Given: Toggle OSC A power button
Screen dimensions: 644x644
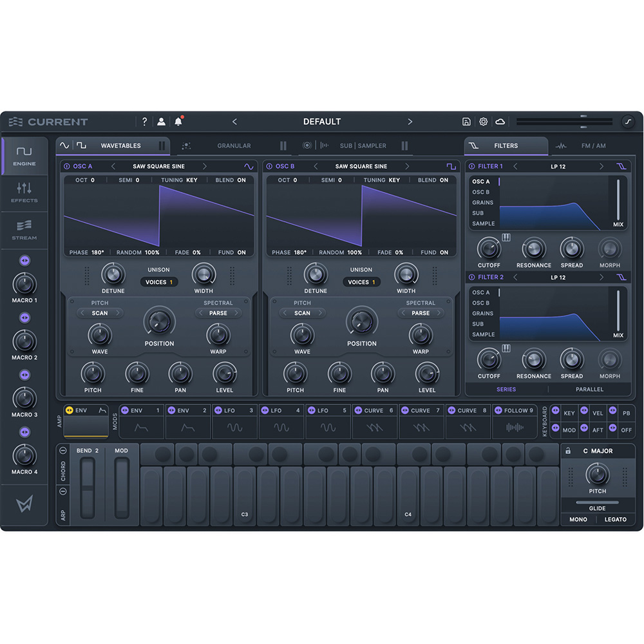Looking at the screenshot, I should tap(66, 166).
